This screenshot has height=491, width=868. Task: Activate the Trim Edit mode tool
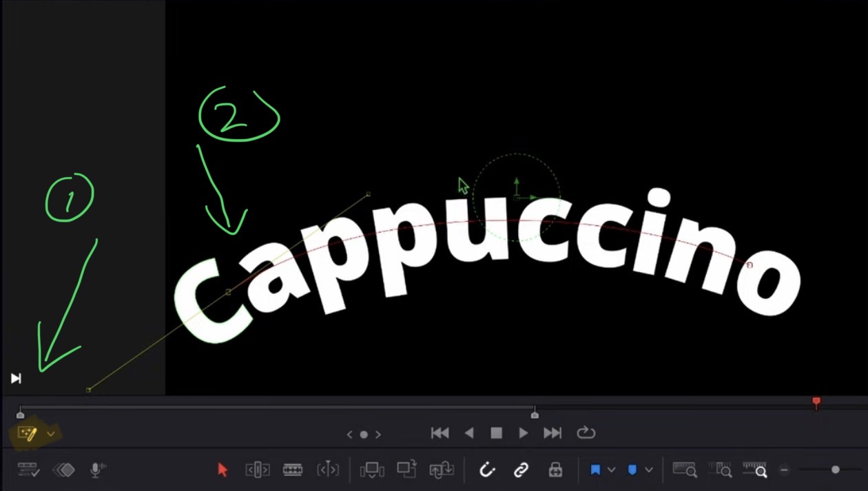coord(258,470)
